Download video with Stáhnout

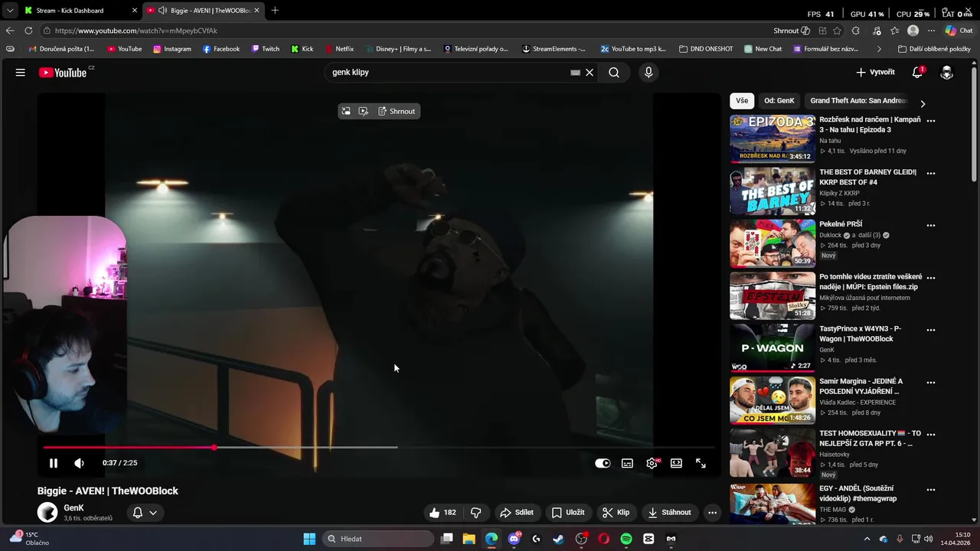pos(670,513)
